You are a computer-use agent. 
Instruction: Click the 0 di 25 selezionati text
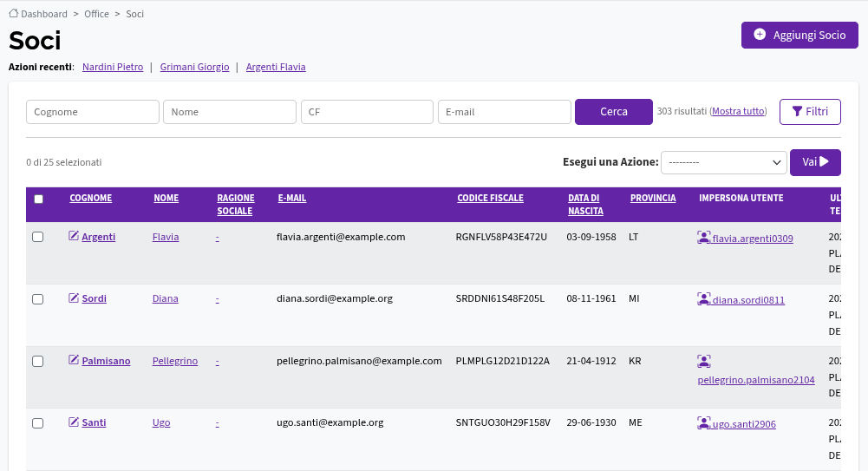pos(63,163)
